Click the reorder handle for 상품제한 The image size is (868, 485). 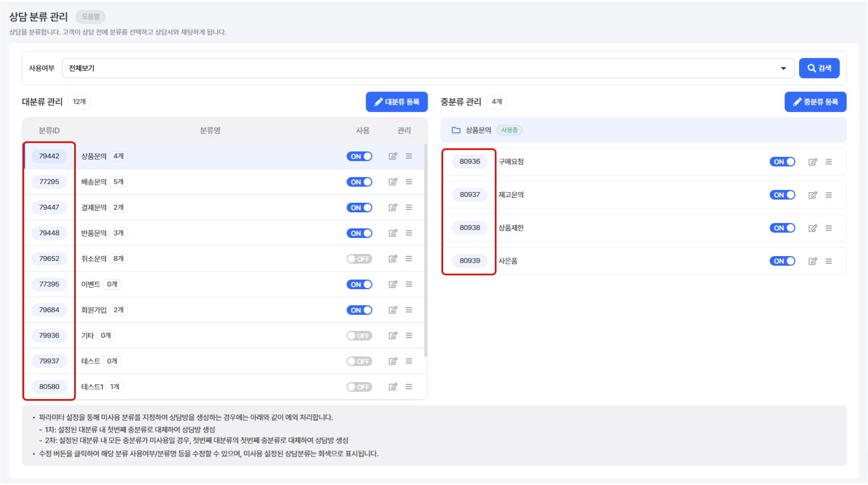point(828,228)
